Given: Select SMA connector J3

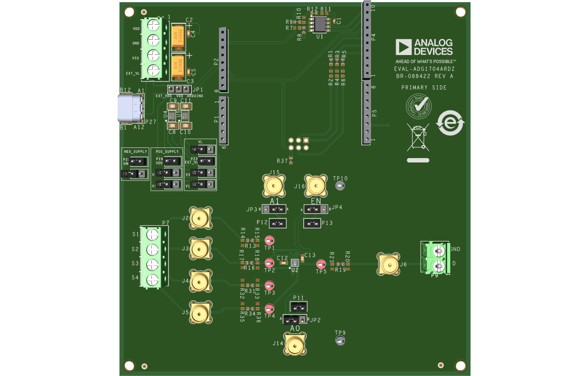Looking at the screenshot, I should click(x=201, y=249).
